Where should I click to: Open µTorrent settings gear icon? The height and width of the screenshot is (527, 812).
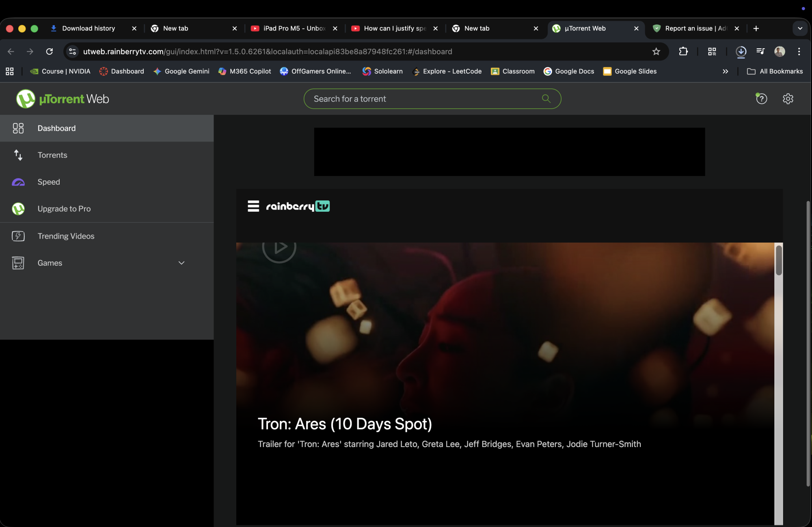pos(788,99)
